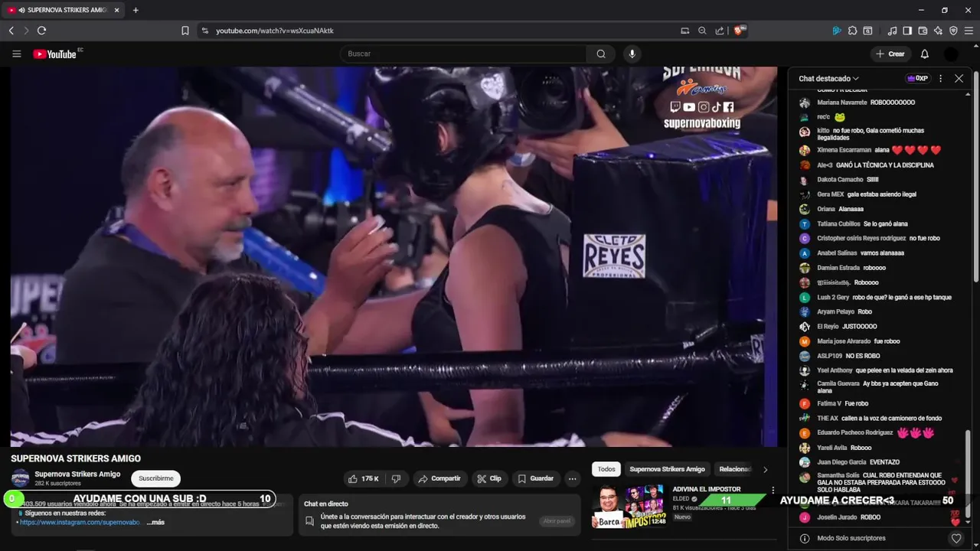Open the account avatar menu
This screenshot has height=551, width=980.
coord(951,54)
